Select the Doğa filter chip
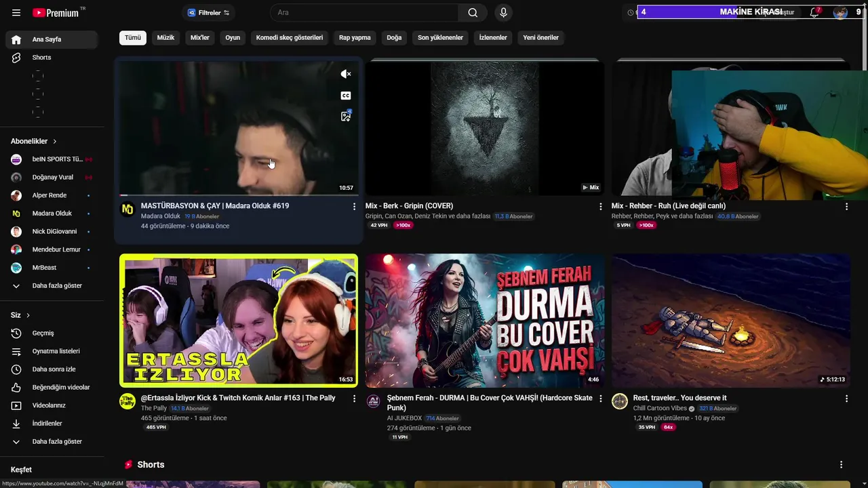 pos(394,38)
